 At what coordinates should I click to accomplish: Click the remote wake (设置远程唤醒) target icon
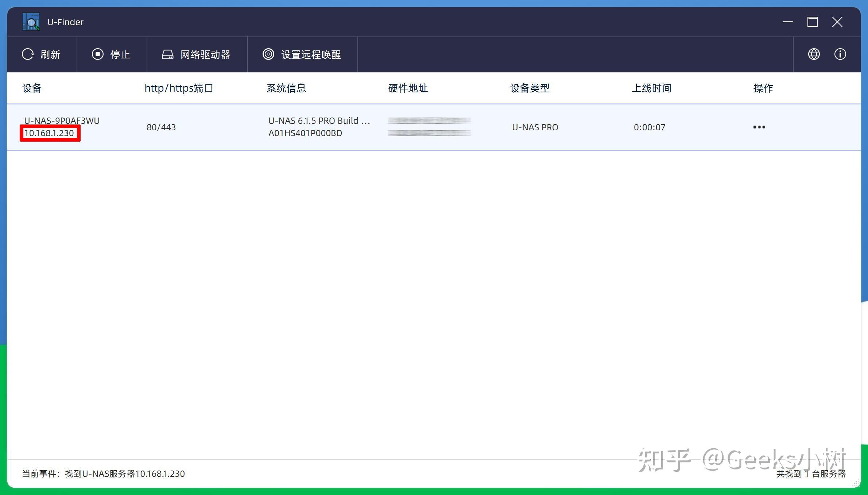pos(268,54)
